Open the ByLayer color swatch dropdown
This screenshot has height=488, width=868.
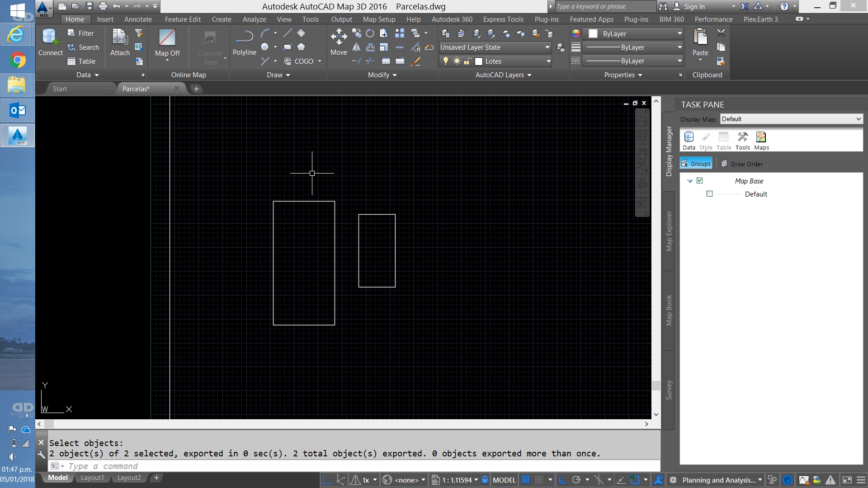pos(633,34)
